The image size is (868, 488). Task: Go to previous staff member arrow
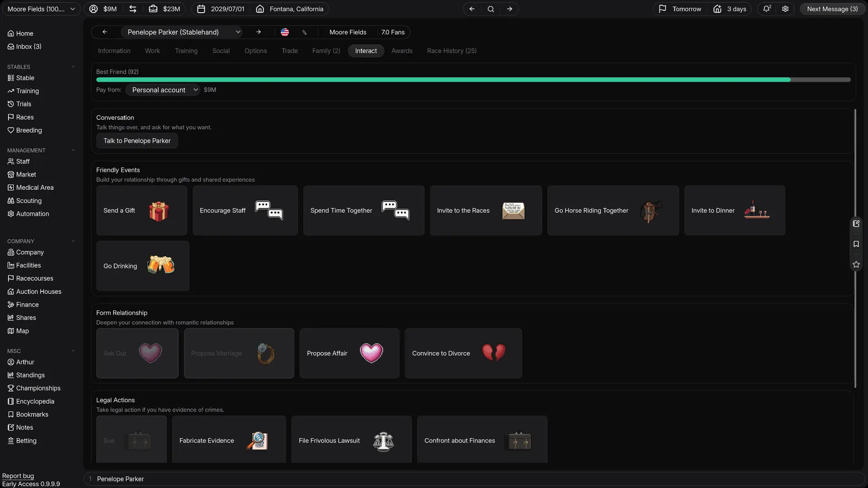coord(105,32)
